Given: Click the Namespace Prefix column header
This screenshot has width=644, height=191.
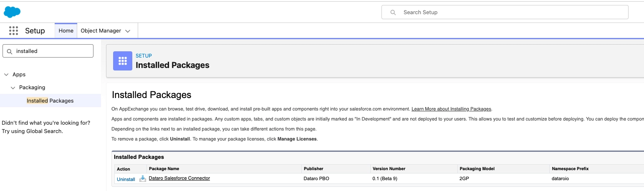Looking at the screenshot, I should click(570, 169).
